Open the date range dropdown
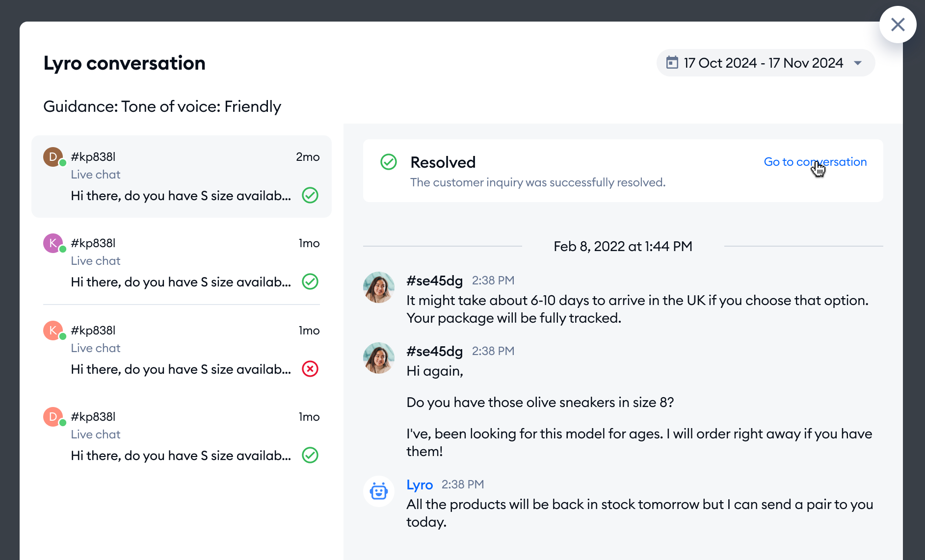Image resolution: width=925 pixels, height=560 pixels. 765,63
